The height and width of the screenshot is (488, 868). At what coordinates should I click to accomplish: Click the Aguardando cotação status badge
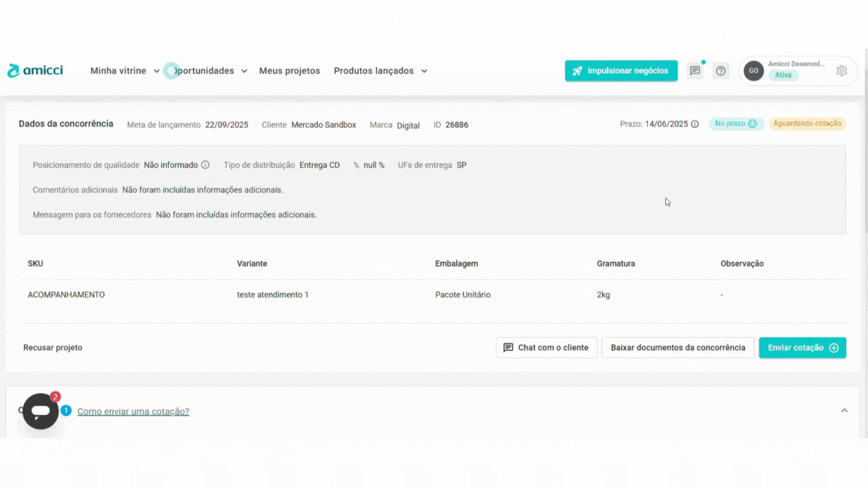click(808, 124)
